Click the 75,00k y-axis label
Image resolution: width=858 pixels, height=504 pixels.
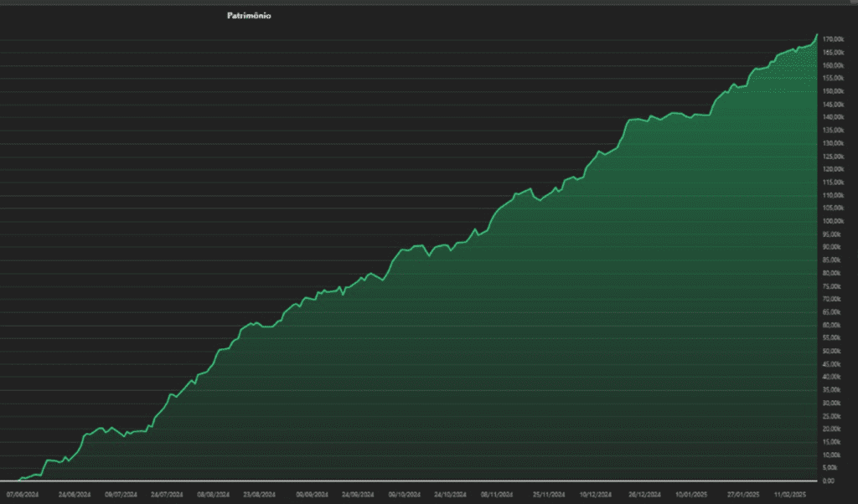tap(833, 285)
